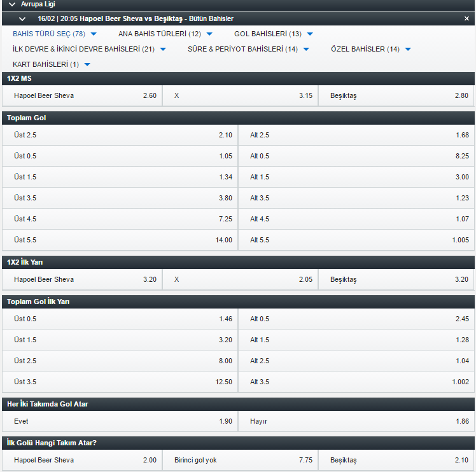This screenshot has height=472, width=476.
Task: Select Birinci gol yok 7.75 odds
Action: point(240,460)
